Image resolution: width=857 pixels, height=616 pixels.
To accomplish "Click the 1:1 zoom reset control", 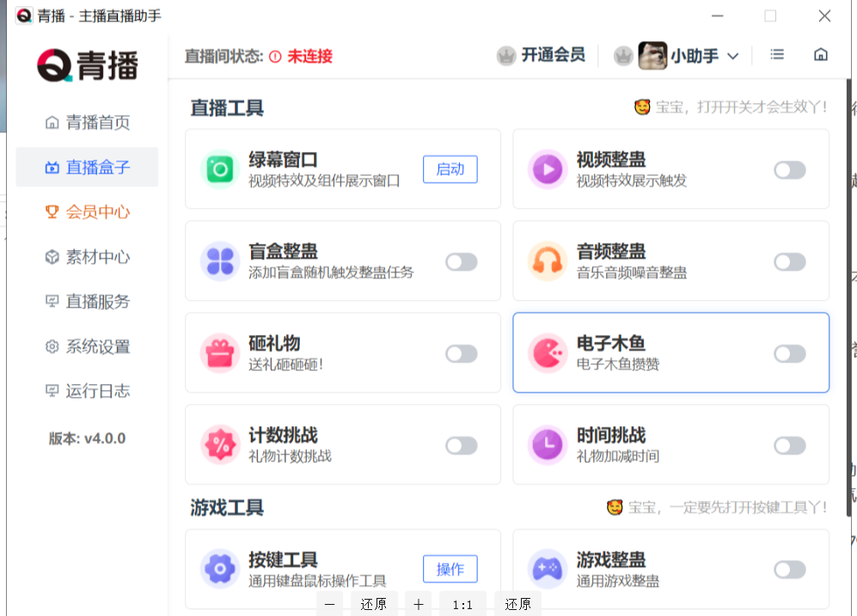I will tap(461, 604).
